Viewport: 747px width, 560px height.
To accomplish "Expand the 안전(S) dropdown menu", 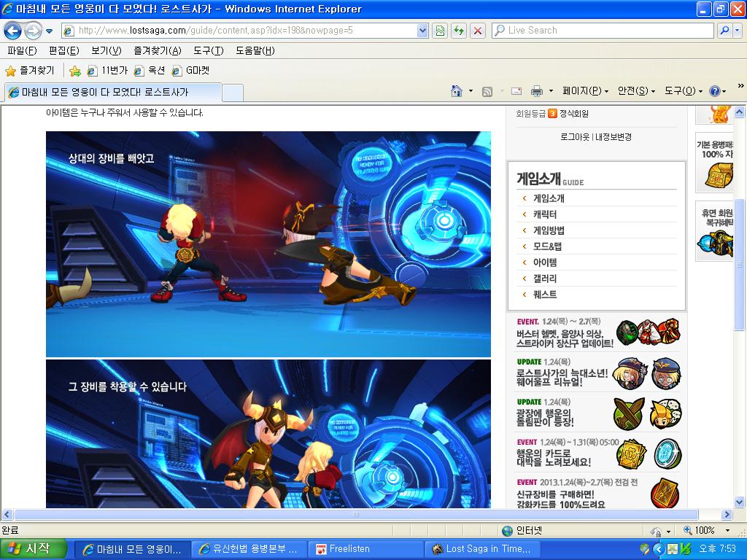I will pyautogui.click(x=636, y=91).
